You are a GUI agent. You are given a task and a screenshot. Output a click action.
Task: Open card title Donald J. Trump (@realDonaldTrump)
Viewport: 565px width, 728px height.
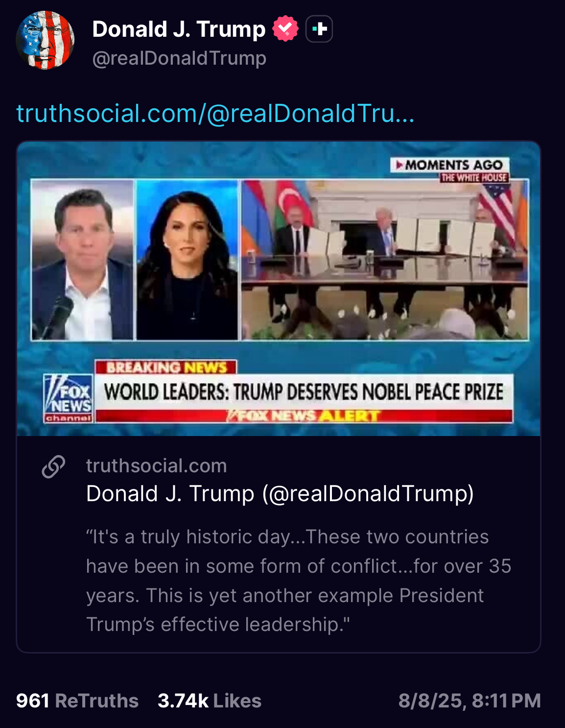(x=280, y=493)
